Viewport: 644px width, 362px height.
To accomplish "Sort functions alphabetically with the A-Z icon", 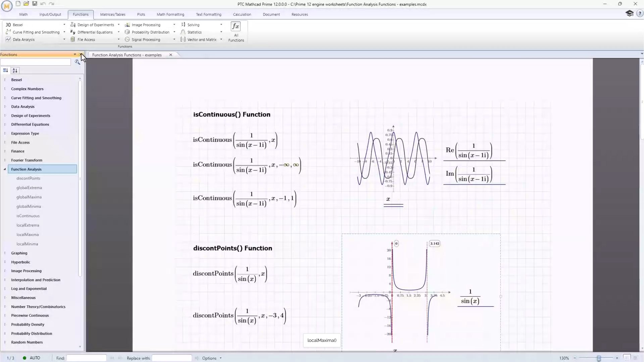I will click(x=15, y=70).
